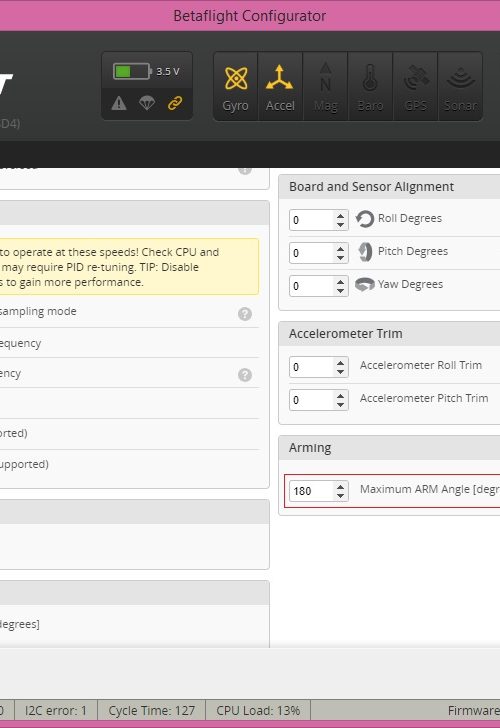
Task: Click the yellow CPU speed warning note
Action: point(130,266)
